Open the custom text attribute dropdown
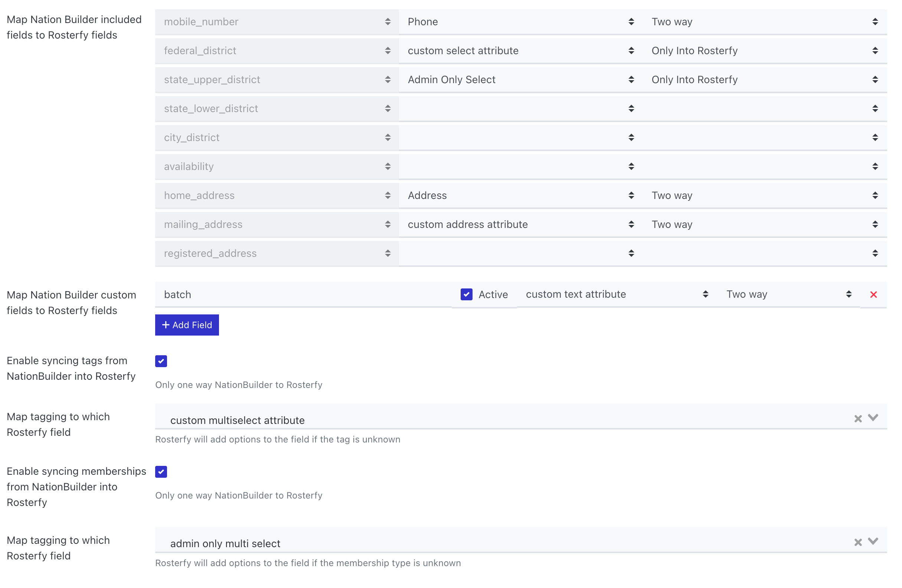Screen dimensions: 902x588 pyautogui.click(x=617, y=295)
